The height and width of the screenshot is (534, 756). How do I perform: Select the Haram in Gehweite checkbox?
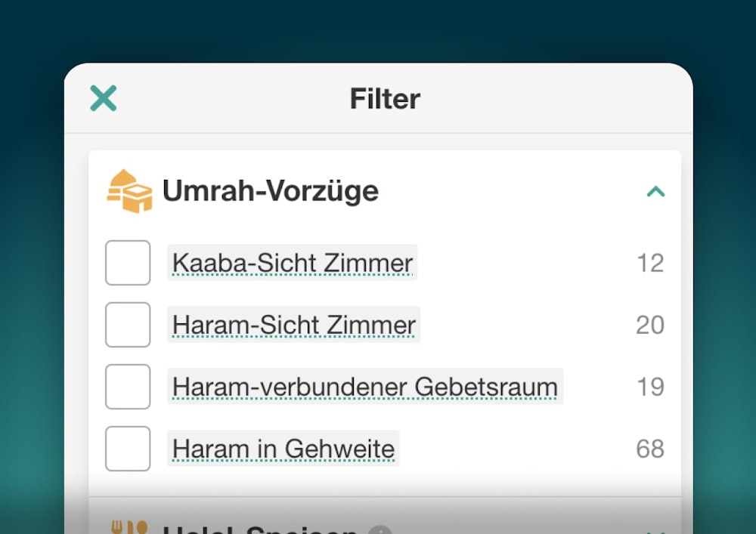tap(128, 449)
